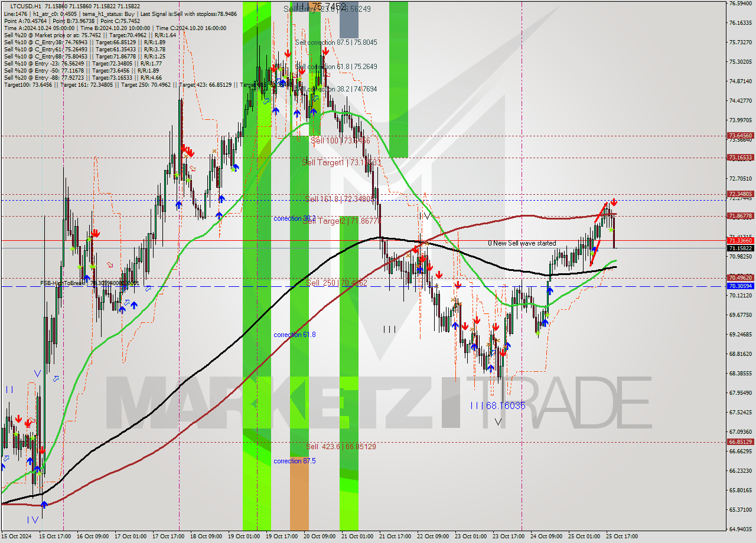Click the blue 'correction 61.8' label
The width and height of the screenshot is (756, 543).
tap(294, 335)
